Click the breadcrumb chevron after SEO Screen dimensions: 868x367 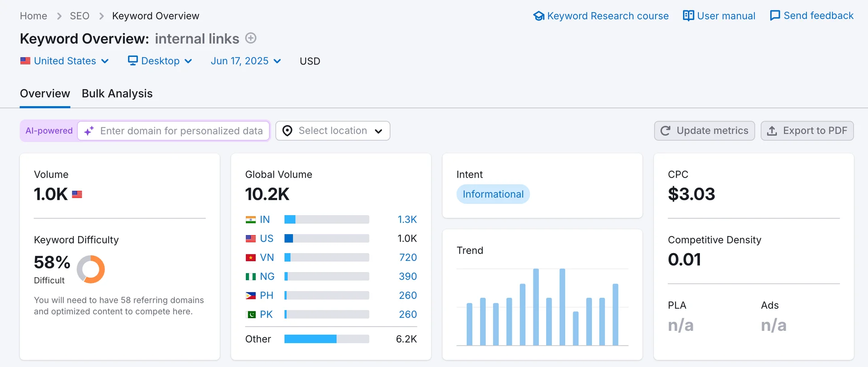coord(101,16)
